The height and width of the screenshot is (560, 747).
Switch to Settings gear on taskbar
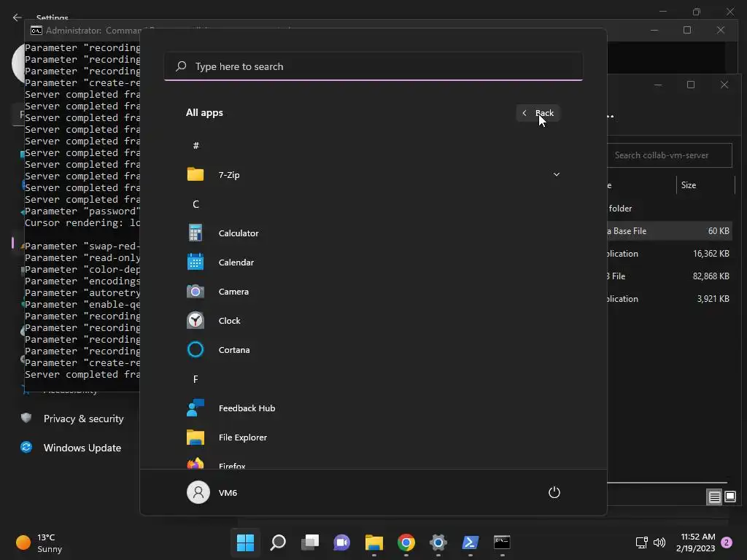coord(438,542)
